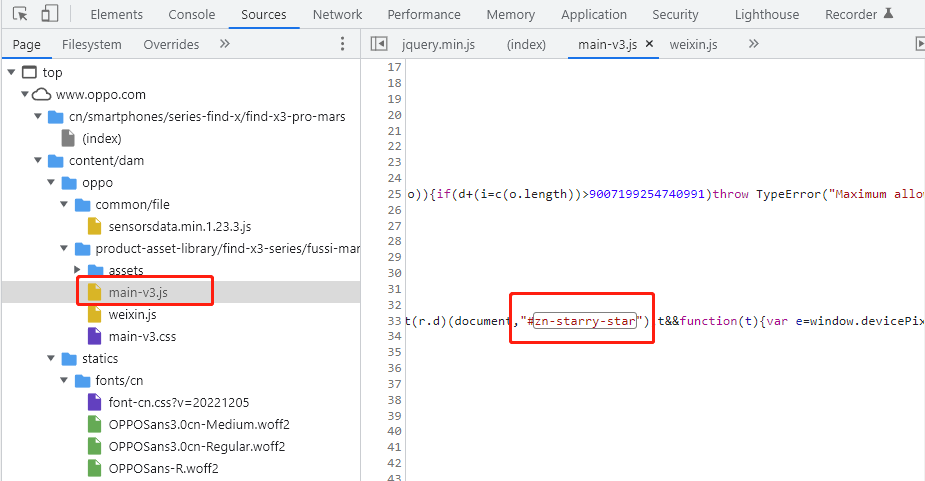Expand the assets folder
The width and height of the screenshot is (925, 481).
point(79,270)
